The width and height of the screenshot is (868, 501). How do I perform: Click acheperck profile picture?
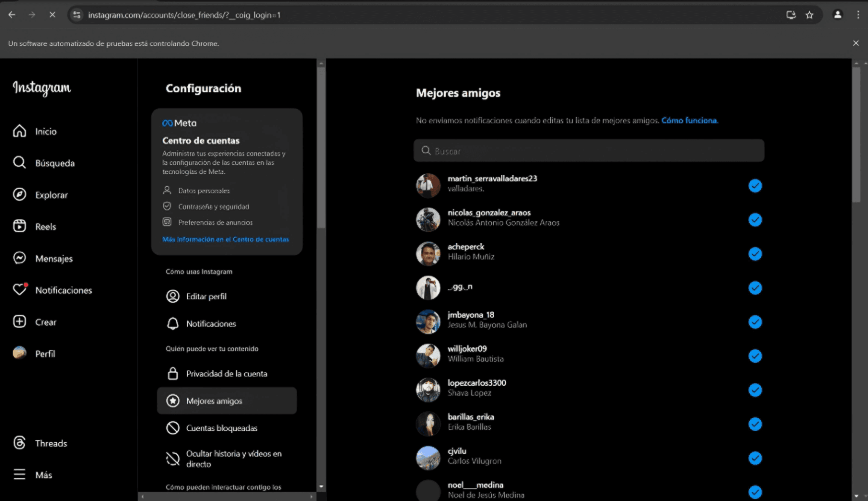[428, 253]
